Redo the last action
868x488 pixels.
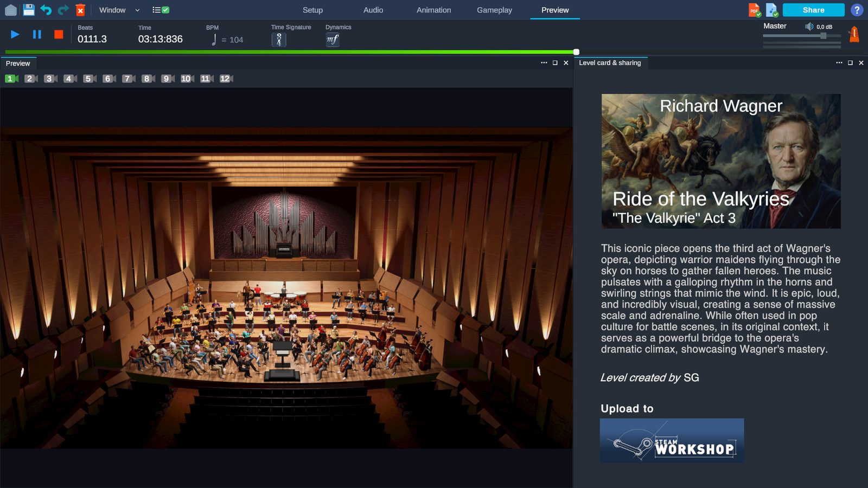pos(63,10)
